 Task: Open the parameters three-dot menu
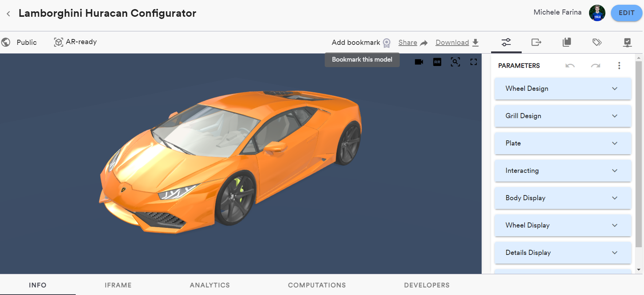(619, 66)
